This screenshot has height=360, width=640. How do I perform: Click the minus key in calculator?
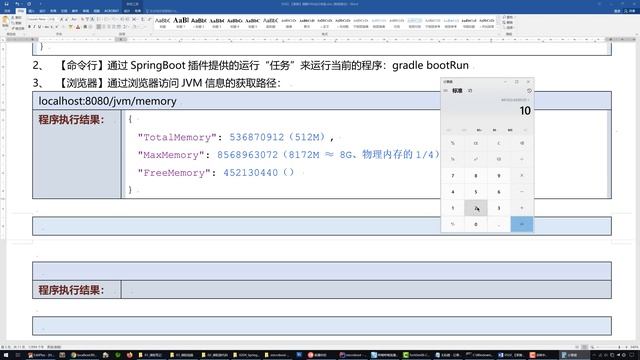coord(522,192)
